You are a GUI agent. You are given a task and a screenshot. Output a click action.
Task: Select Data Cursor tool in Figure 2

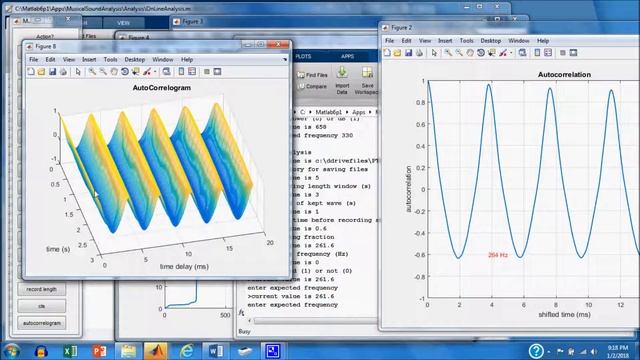[x=492, y=53]
